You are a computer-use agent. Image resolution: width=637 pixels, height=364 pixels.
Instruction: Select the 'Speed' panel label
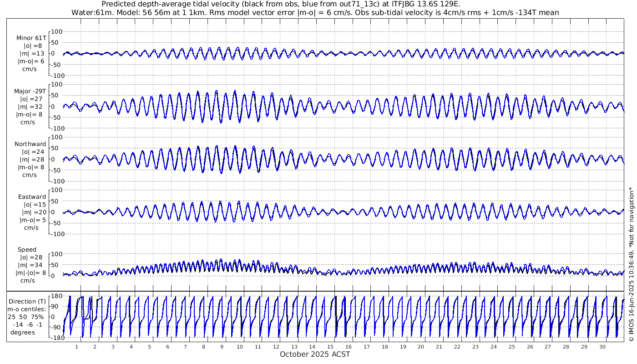tap(27, 250)
